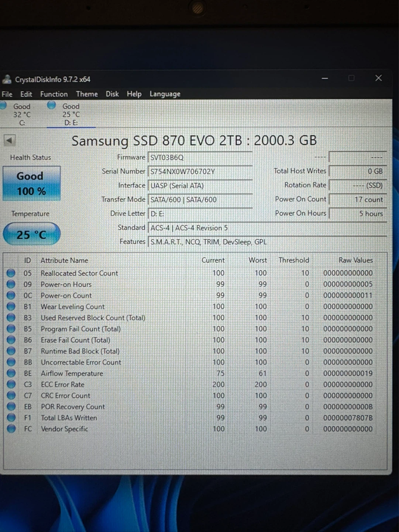399x532 pixels.
Task: Click the status dot for Power-on Hours
Action: pyautogui.click(x=11, y=284)
